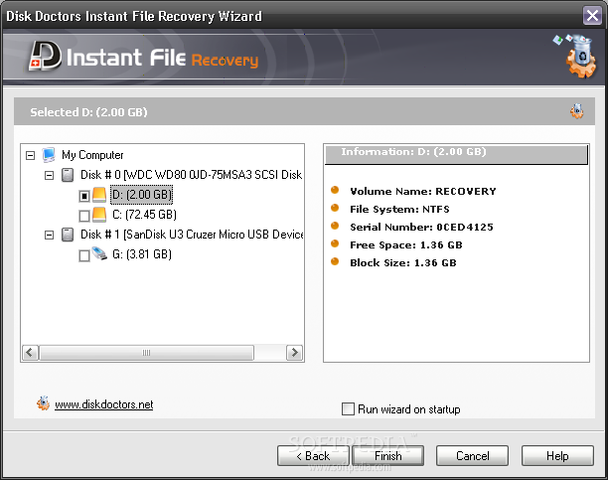This screenshot has width=608, height=480.
Task: Click the Block Size: 1.36 GB text
Action: pyautogui.click(x=403, y=262)
